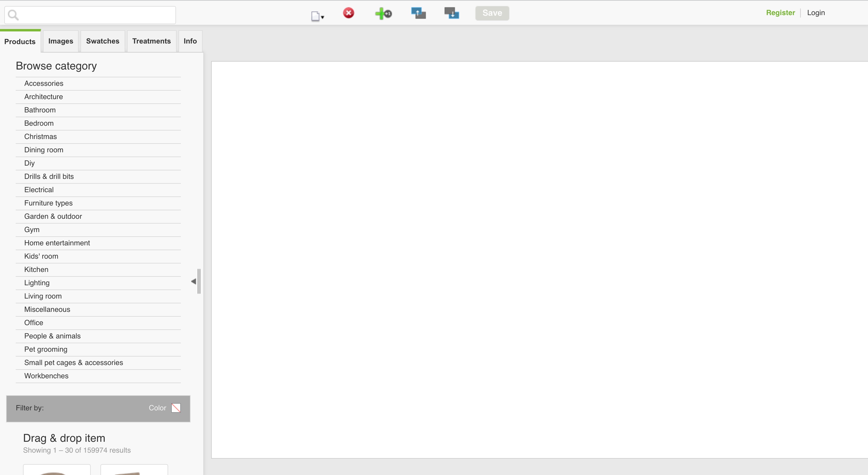
Task: Click the Register link
Action: pos(780,13)
